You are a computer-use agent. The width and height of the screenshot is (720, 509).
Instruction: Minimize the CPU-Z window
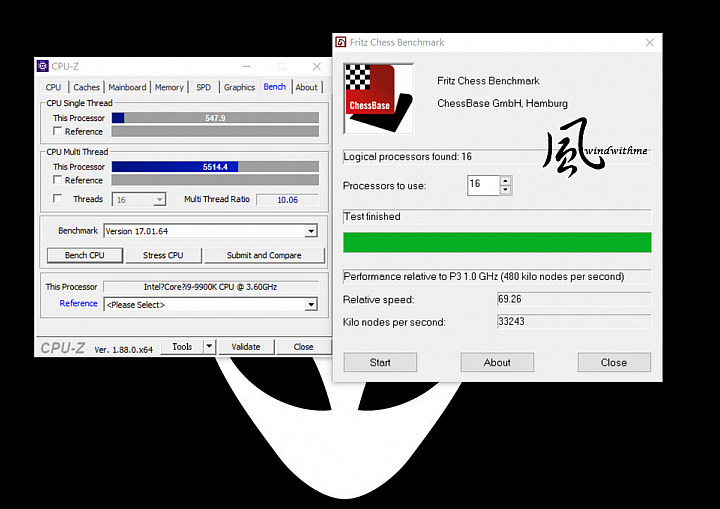(247, 67)
